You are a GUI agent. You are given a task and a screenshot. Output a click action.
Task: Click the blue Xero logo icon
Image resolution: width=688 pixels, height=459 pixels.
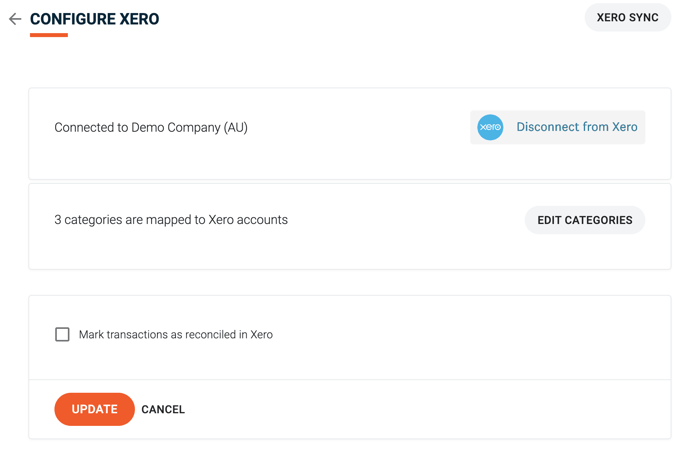(x=490, y=127)
